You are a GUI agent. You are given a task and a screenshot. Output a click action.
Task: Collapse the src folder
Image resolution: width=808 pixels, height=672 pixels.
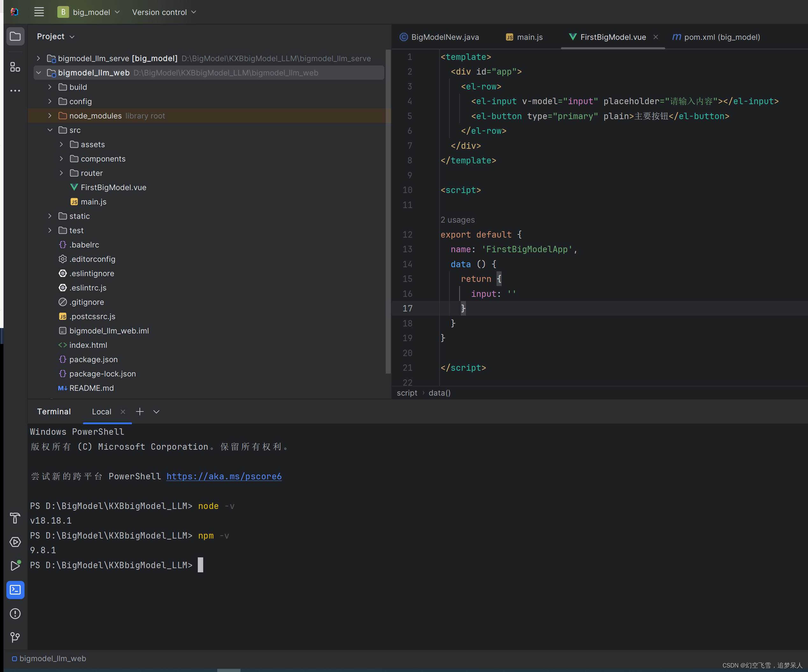click(x=50, y=130)
